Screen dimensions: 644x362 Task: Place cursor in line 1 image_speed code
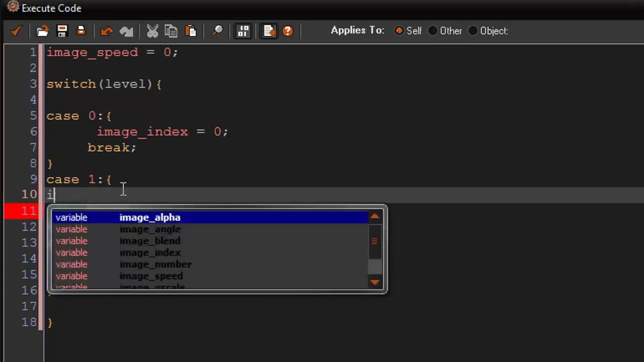[x=112, y=52]
